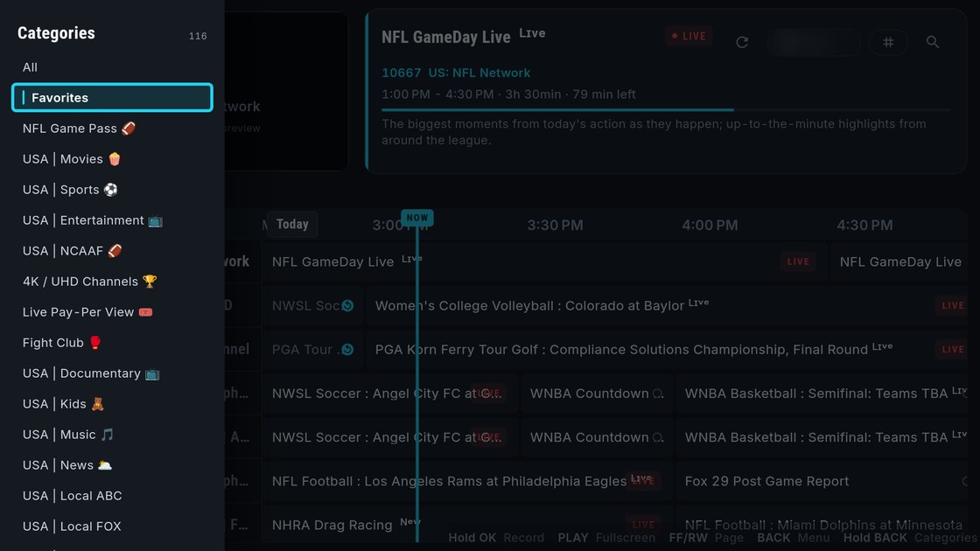Select USA | NCAAF category
Viewport: 980px width, 551px height.
click(113, 250)
